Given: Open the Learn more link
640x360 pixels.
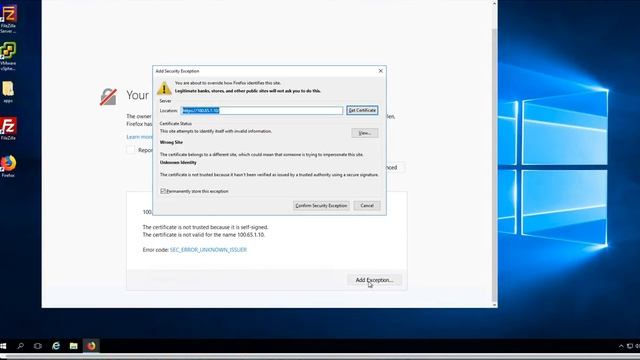Looking at the screenshot, I should point(139,137).
